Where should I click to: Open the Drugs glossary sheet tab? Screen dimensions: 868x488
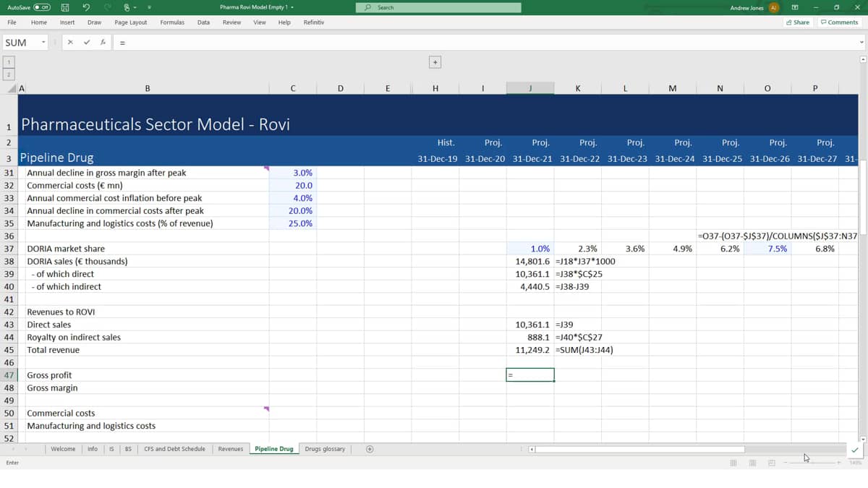(325, 449)
